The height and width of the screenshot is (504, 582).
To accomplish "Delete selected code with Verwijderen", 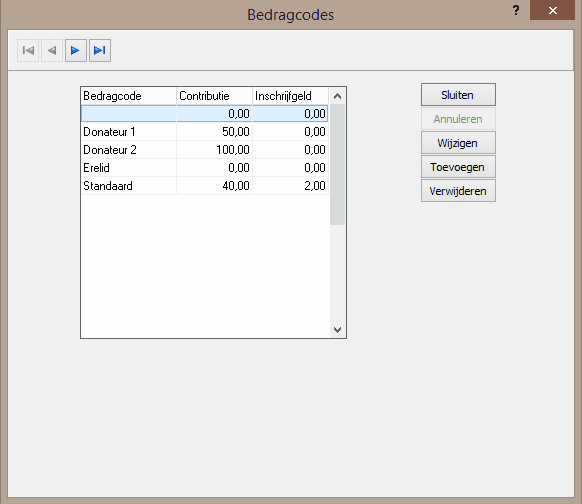I will 458,191.
